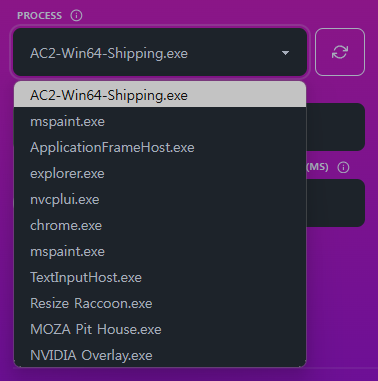
Task: Select ApplicationFrameHost.exe from the list
Action: tap(160, 147)
